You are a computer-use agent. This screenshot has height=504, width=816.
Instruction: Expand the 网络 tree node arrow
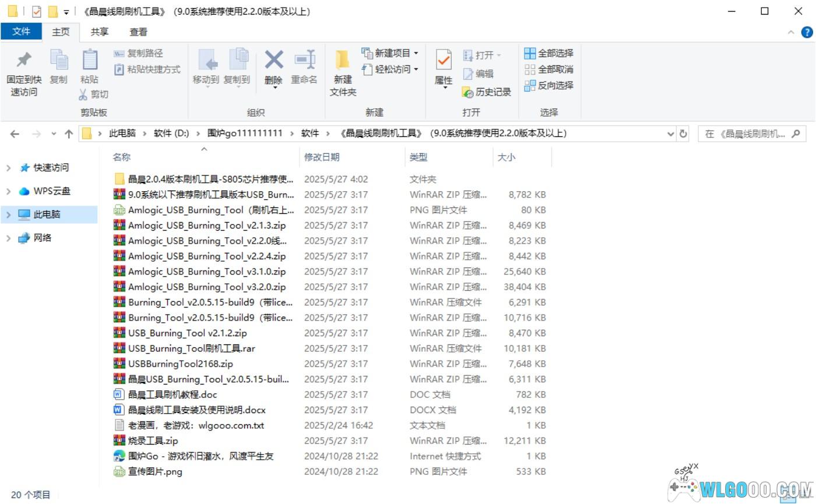(x=9, y=238)
